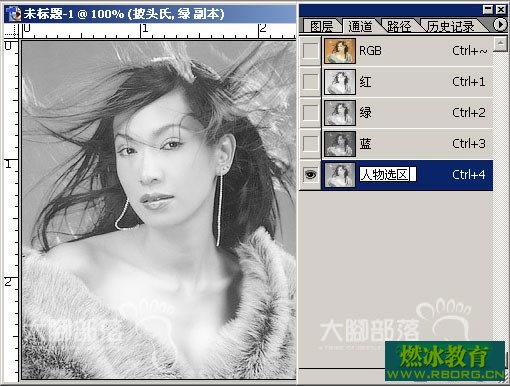Screen dimensions: 510x386
Task: Click the 绿 channel thumbnail
Action: coord(340,113)
